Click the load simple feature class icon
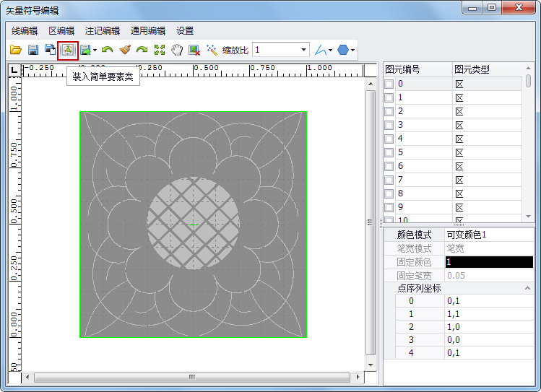Viewport: 541px width, 392px height. (68, 50)
